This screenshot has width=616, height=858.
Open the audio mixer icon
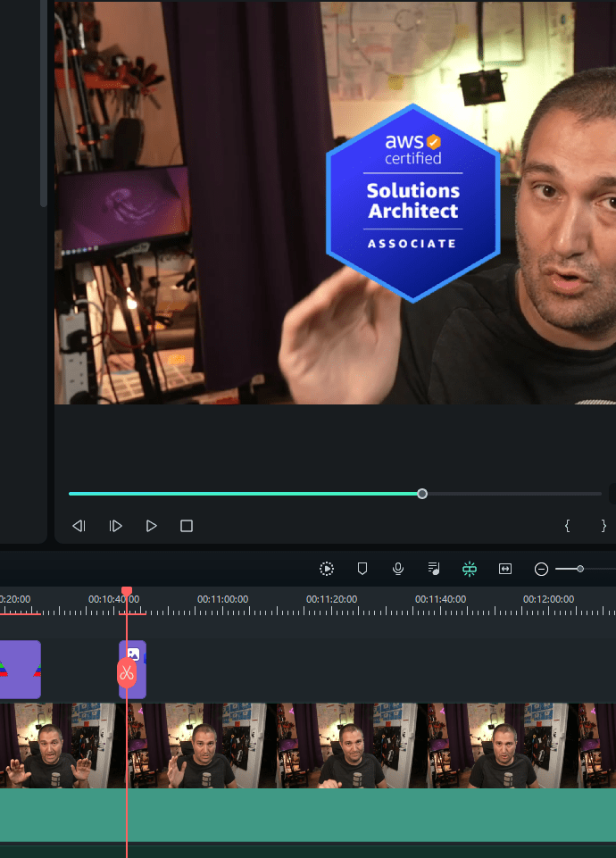click(434, 569)
